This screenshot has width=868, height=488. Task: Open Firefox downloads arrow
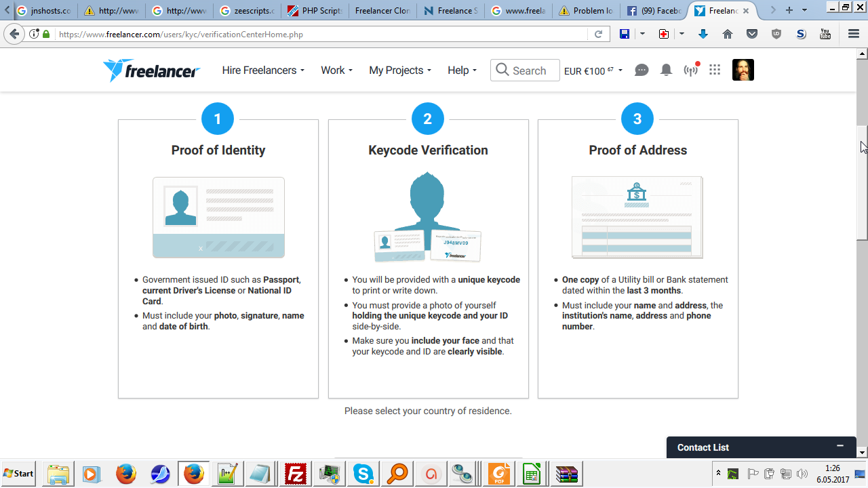click(703, 34)
